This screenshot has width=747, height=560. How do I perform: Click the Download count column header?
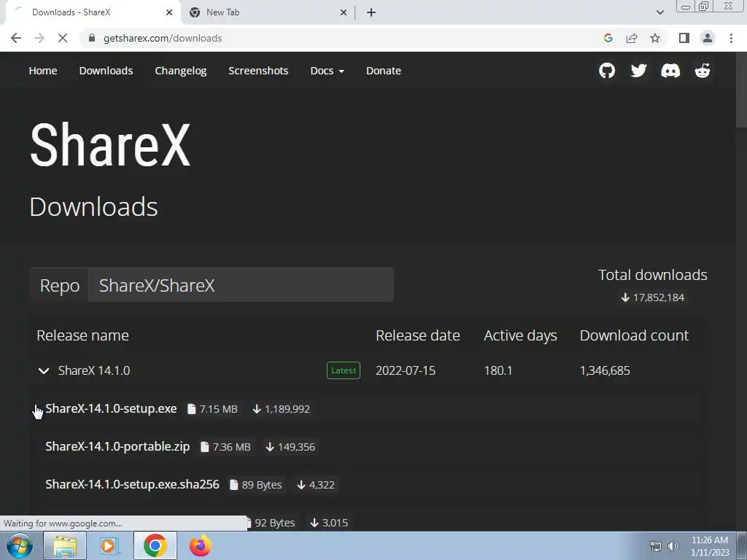(x=634, y=335)
